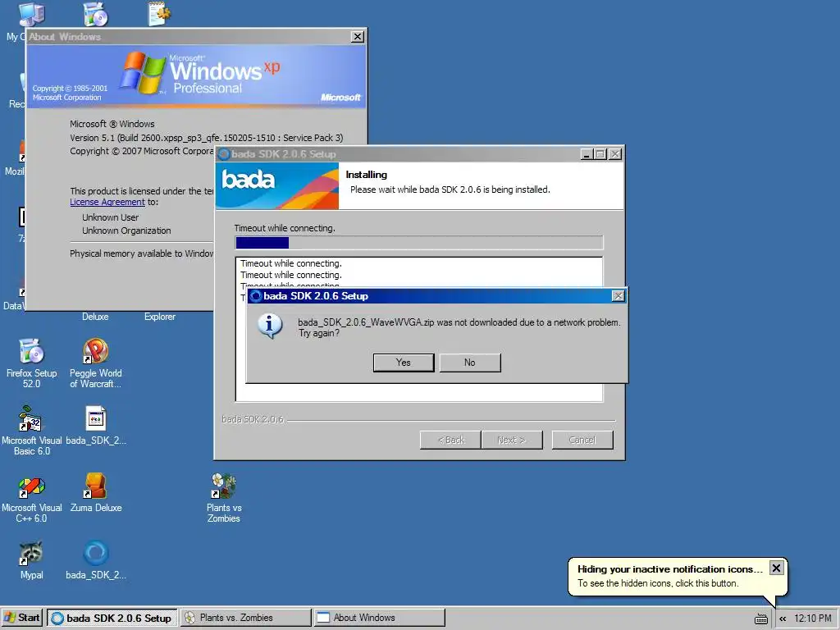The image size is (840, 630).
Task: Click the Explorer label on desktop
Action: [160, 317]
